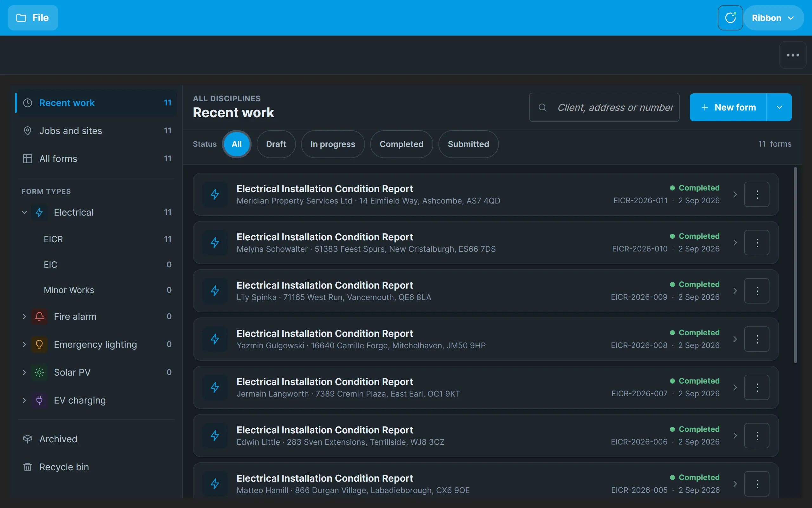812x508 pixels.
Task: Expand the Emergency lighting group chevron
Action: [x=24, y=344]
